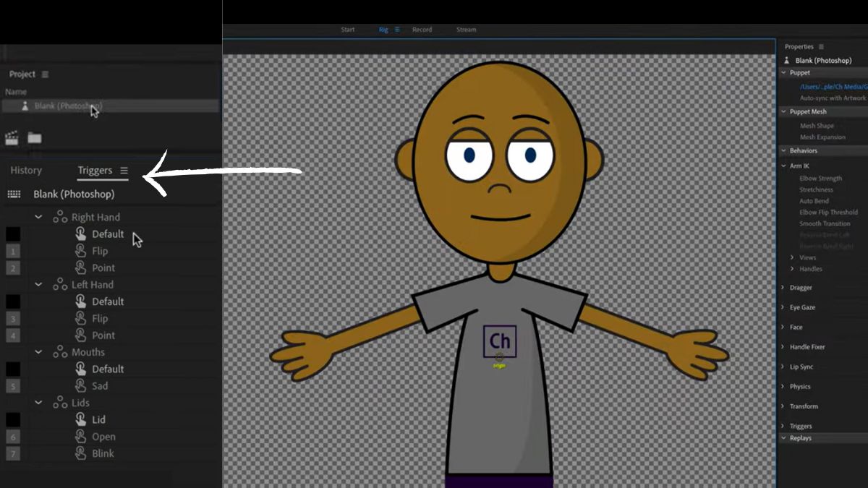
Task: Expand the Transform behavior
Action: 783,406
